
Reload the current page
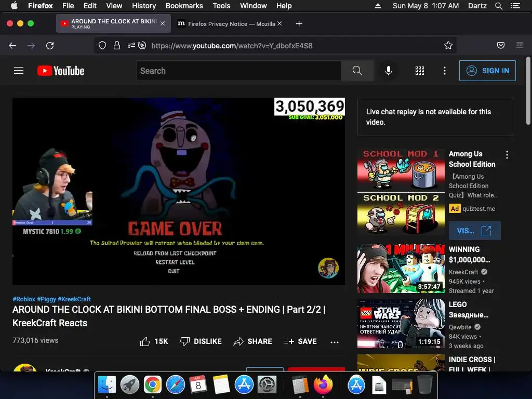tap(50, 46)
